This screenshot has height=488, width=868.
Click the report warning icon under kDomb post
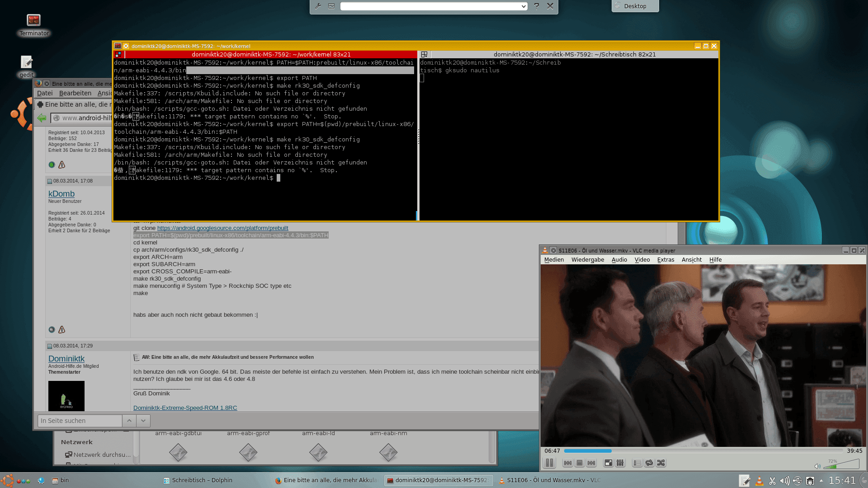[62, 330]
